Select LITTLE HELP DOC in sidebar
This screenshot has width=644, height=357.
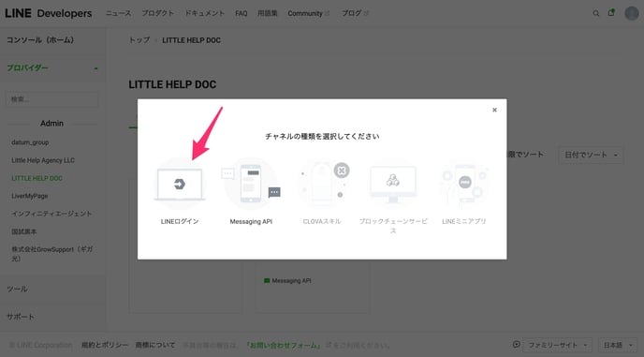(x=37, y=178)
